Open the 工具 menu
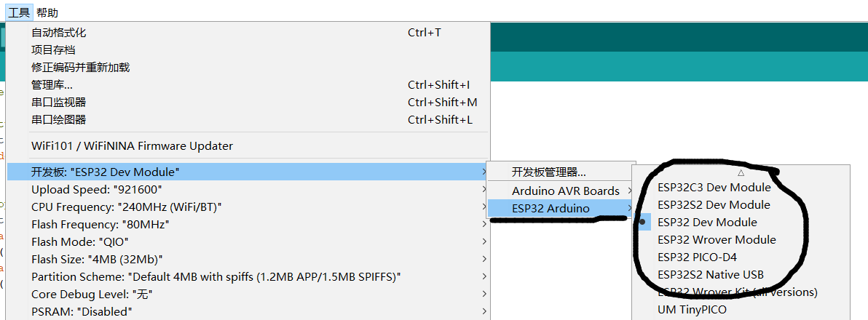868x320 pixels. pyautogui.click(x=19, y=12)
